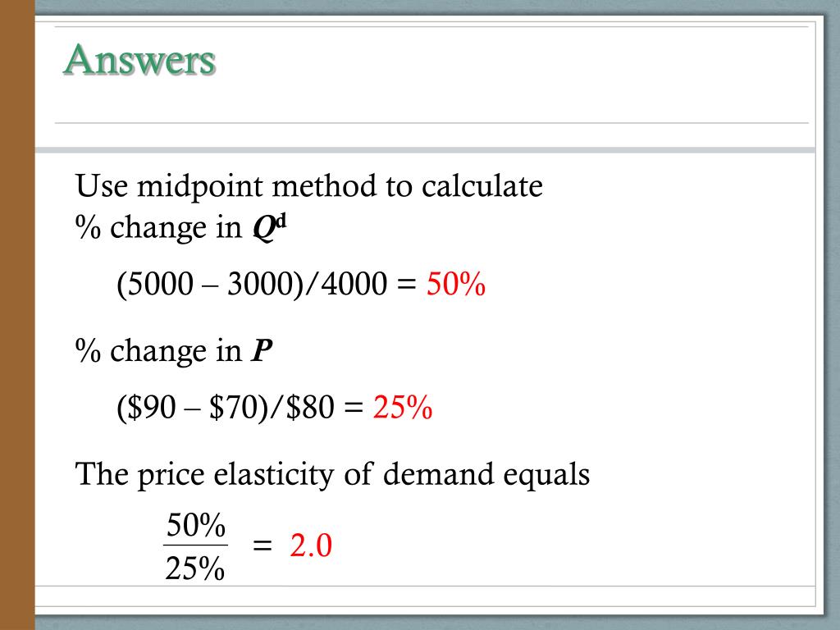
Task: Click the bold italic Q symbol with the d superscript
Action: (270, 228)
